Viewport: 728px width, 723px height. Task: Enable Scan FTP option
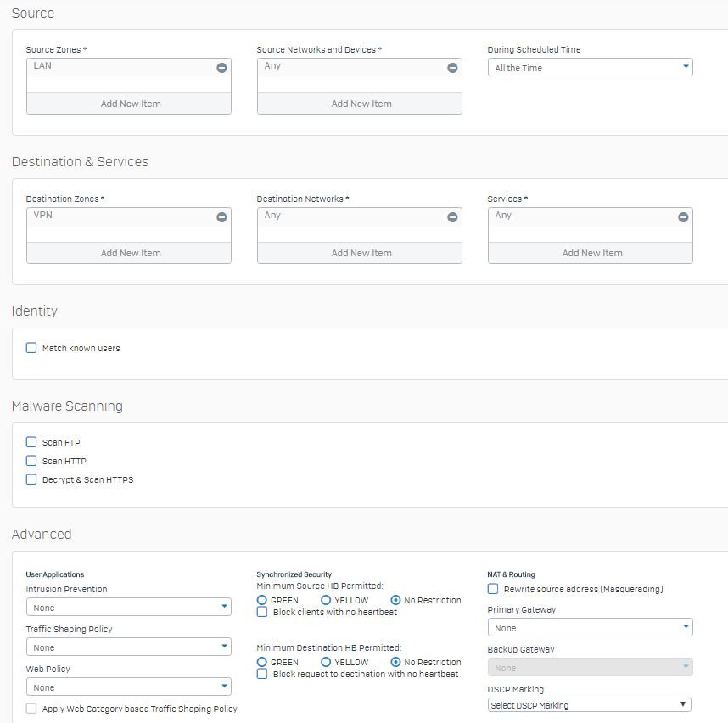pyautogui.click(x=31, y=442)
